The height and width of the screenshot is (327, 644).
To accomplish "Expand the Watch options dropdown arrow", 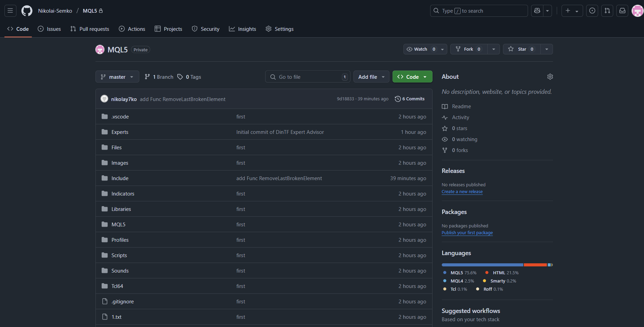I will (x=442, y=49).
